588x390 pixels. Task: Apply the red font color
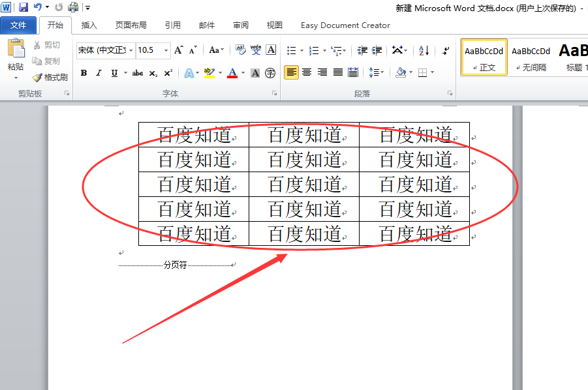(232, 72)
